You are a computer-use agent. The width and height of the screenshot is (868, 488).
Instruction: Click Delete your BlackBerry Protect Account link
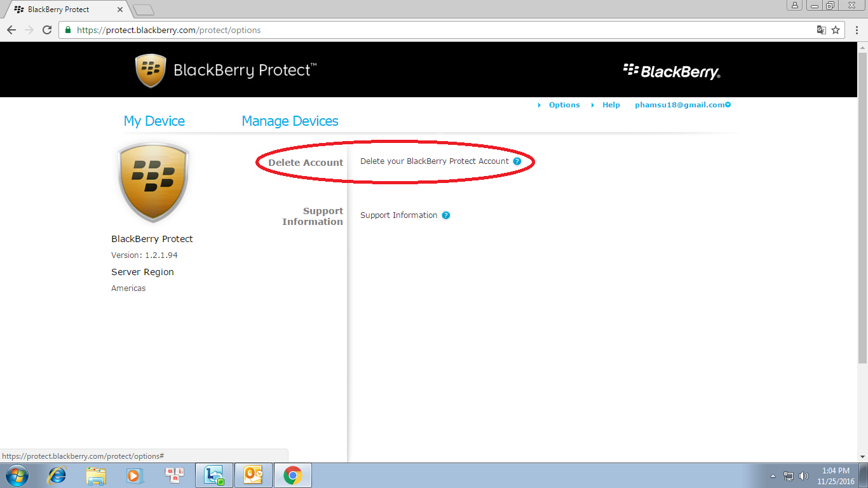pyautogui.click(x=435, y=161)
